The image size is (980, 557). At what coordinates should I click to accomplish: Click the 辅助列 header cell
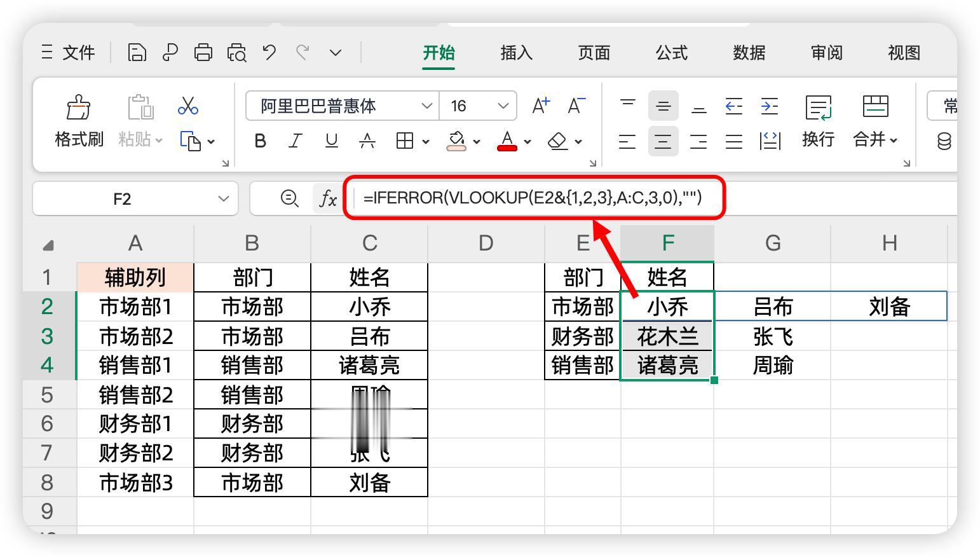pos(135,277)
